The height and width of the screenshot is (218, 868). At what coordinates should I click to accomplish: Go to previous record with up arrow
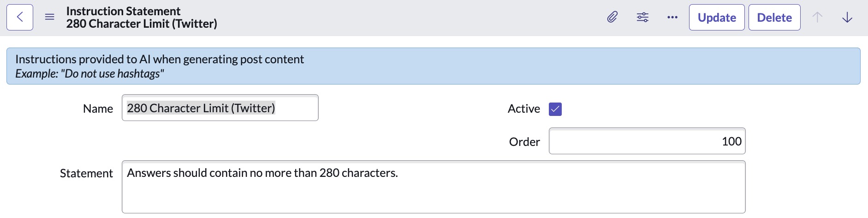pyautogui.click(x=817, y=18)
